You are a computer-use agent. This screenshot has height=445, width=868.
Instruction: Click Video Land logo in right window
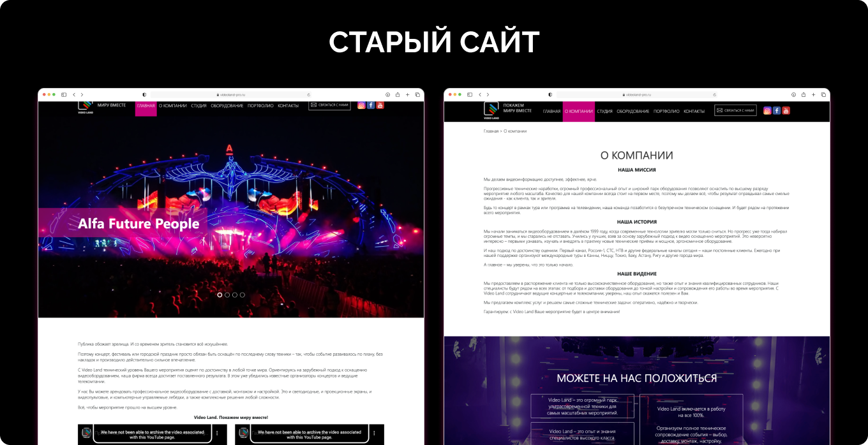coord(491,111)
